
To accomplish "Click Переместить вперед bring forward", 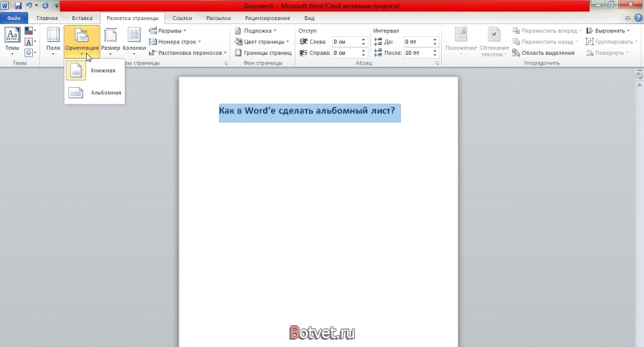I will click(547, 31).
